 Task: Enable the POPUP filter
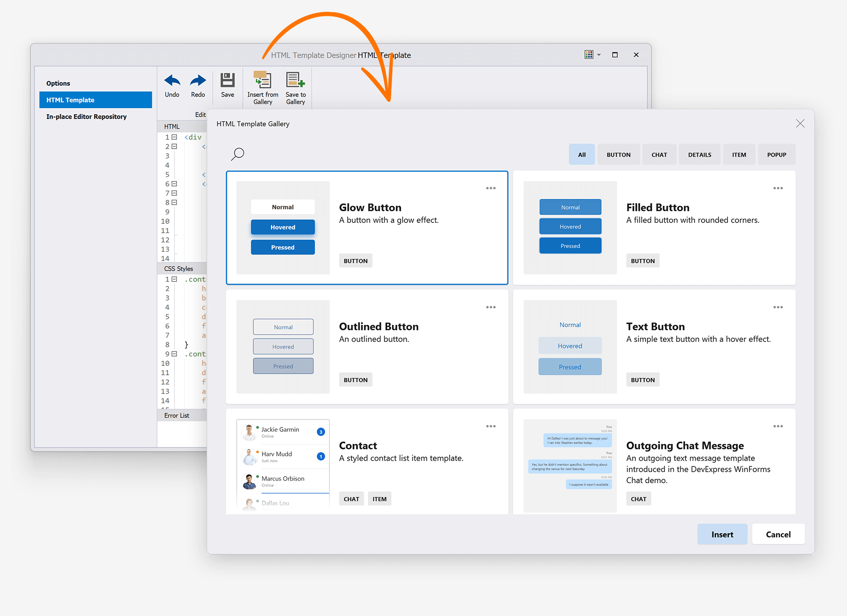(x=776, y=154)
